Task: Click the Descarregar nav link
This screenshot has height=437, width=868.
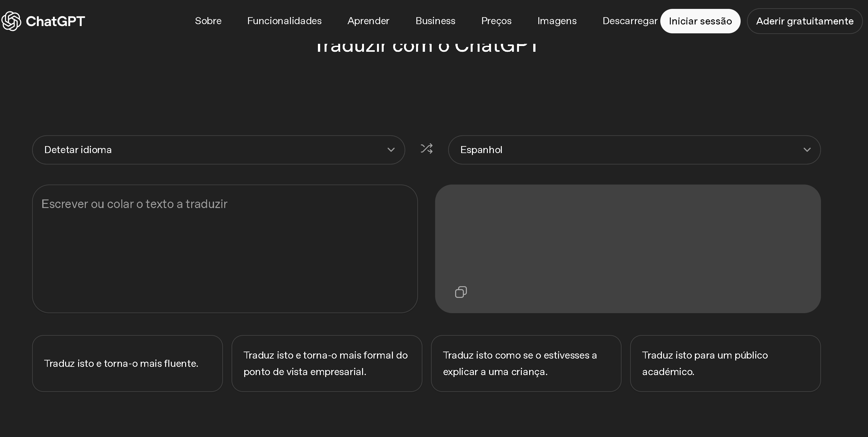Action: tap(629, 21)
